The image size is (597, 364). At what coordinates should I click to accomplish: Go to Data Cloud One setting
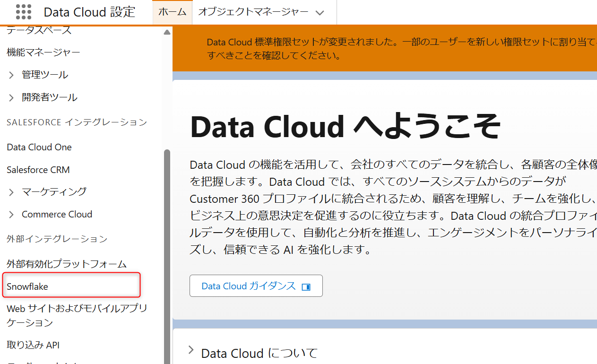point(39,147)
